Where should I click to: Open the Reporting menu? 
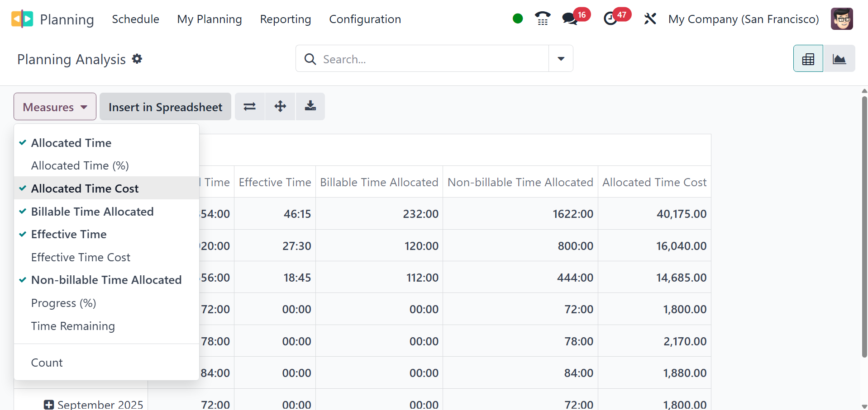(285, 19)
